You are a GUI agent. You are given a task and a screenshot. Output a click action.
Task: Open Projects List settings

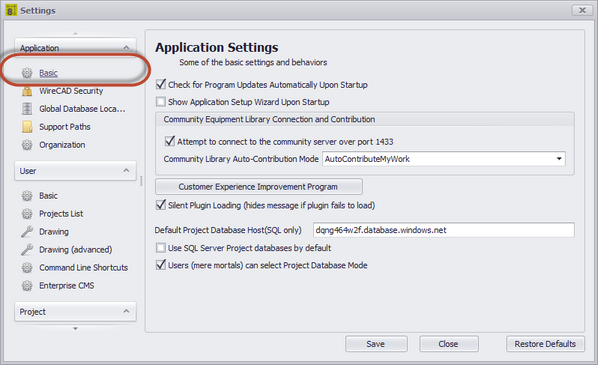click(x=61, y=214)
